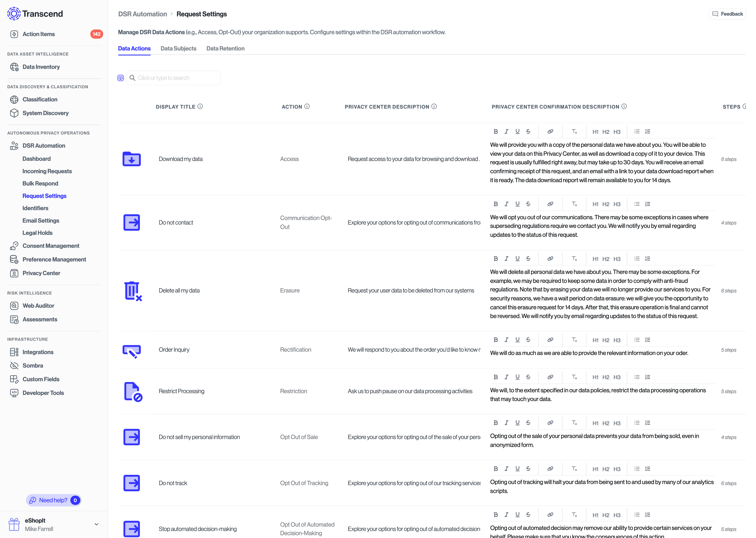Toggle bold in Download my data confirmation editor
Viewport: 756px width, 538px height.
click(x=496, y=131)
